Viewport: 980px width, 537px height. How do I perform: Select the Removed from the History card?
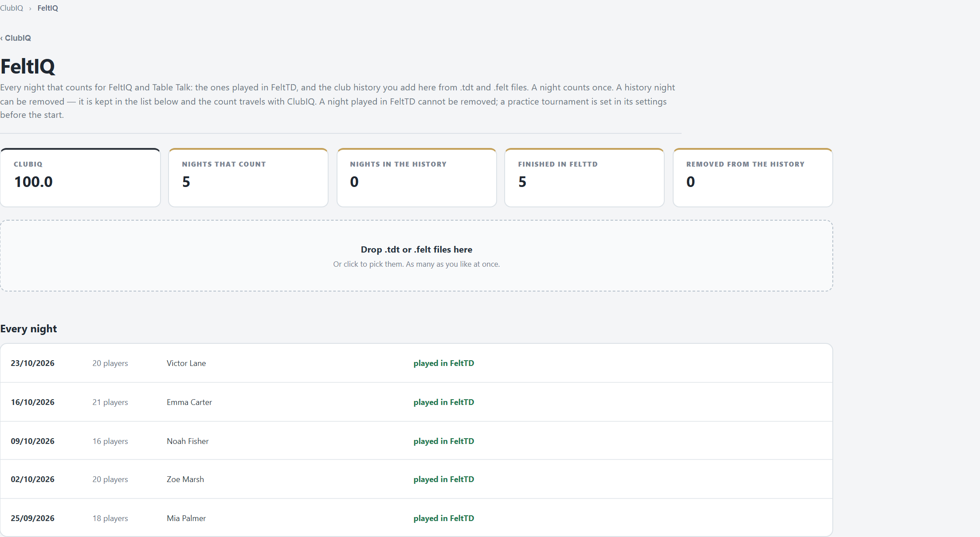(x=753, y=178)
